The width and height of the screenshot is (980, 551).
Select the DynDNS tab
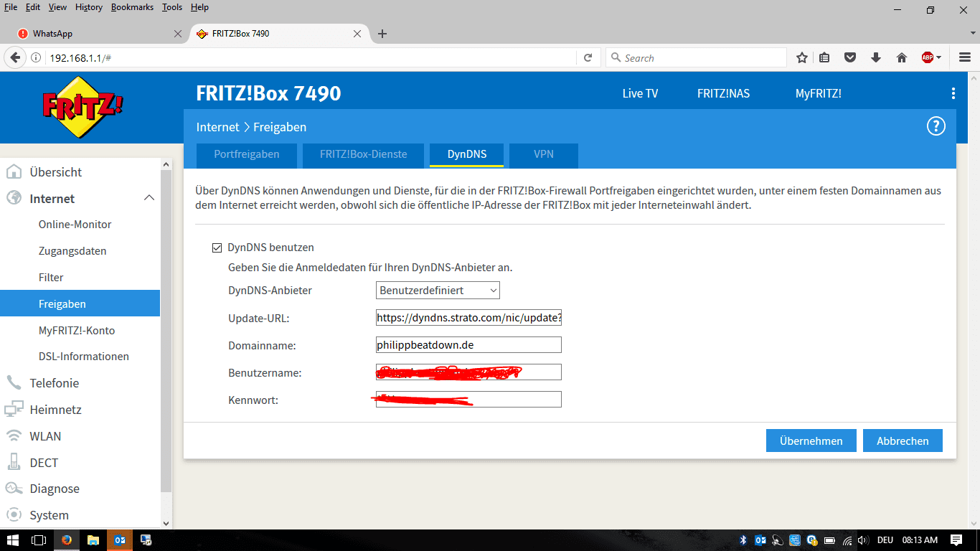(x=467, y=154)
